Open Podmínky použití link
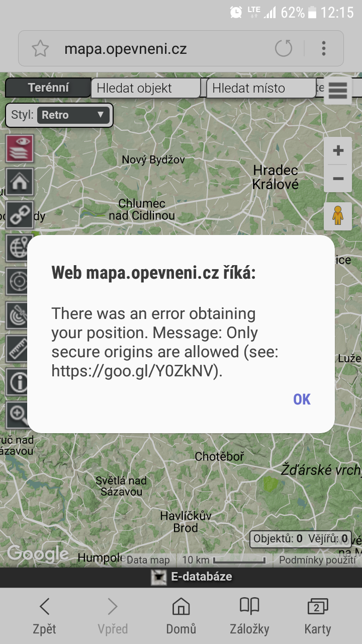The width and height of the screenshot is (362, 644). click(317, 560)
